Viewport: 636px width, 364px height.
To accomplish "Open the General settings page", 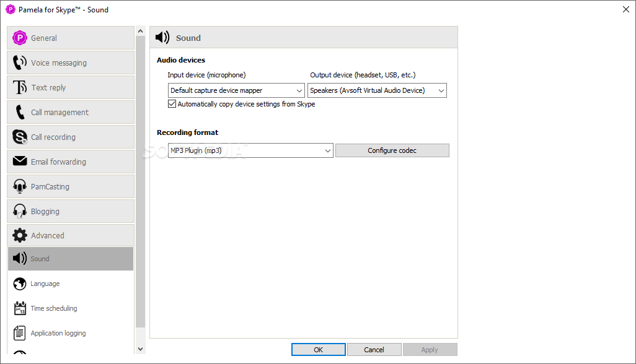I will [x=71, y=38].
